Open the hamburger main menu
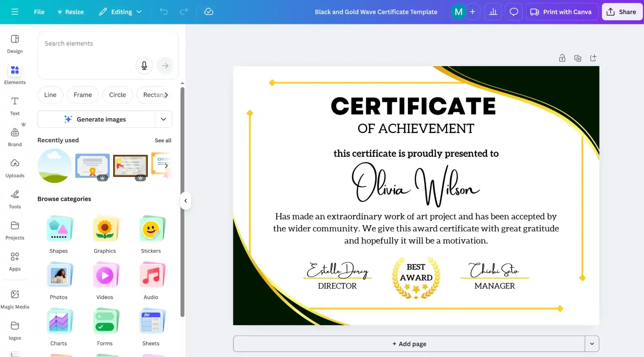This screenshot has width=644, height=357. (x=15, y=12)
